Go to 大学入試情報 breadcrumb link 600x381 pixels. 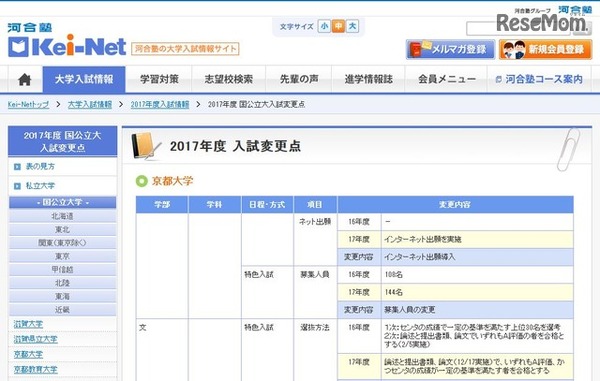[90, 104]
